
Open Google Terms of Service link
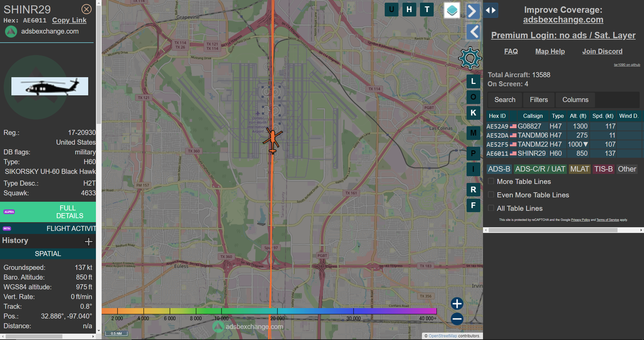(607, 220)
